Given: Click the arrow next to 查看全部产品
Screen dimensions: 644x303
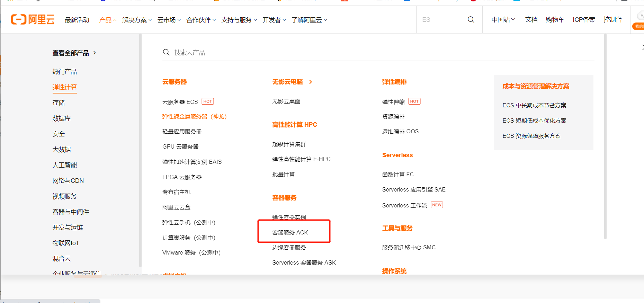Looking at the screenshot, I should click(95, 53).
